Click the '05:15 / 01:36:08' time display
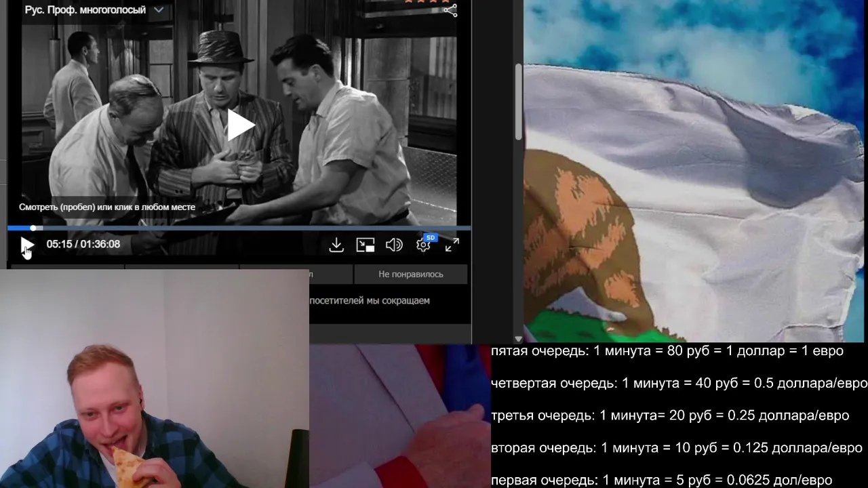 (x=83, y=244)
